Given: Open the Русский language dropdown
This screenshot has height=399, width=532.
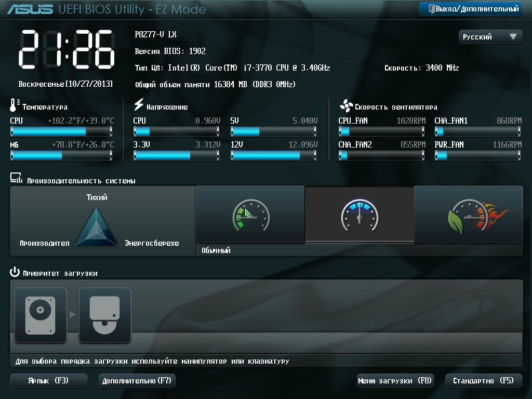Looking at the screenshot, I should tap(490, 37).
